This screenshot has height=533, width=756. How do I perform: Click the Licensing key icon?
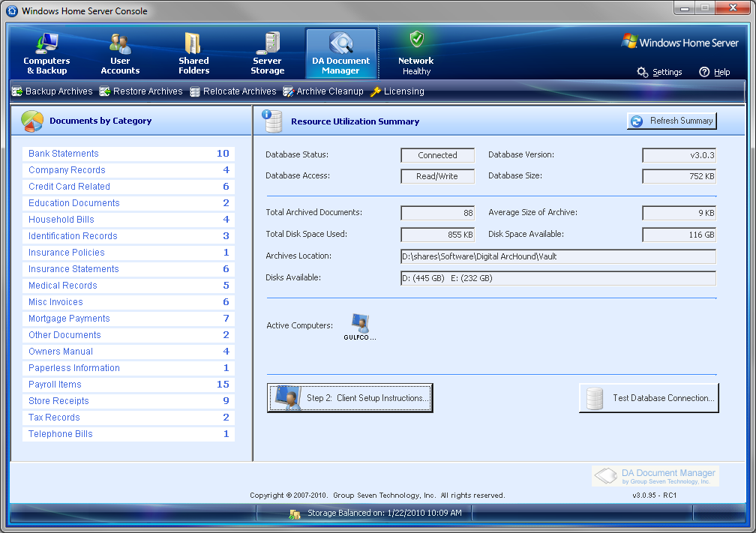tap(376, 91)
